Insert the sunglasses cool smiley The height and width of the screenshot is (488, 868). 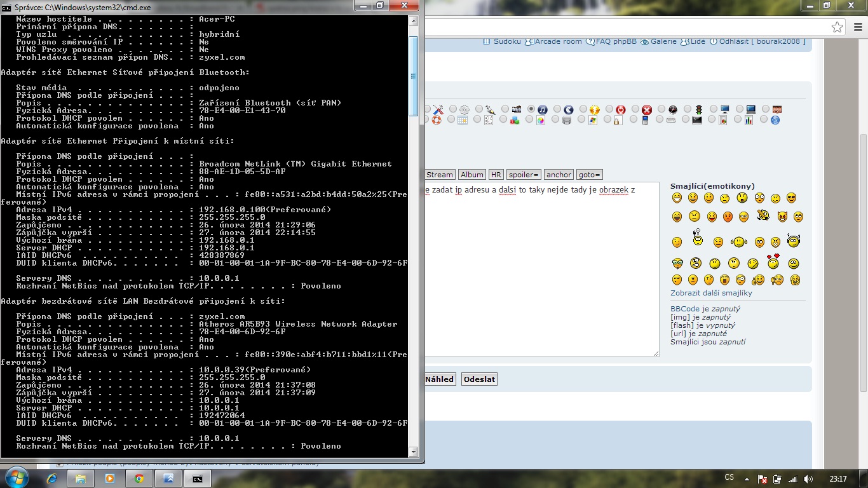click(x=792, y=198)
